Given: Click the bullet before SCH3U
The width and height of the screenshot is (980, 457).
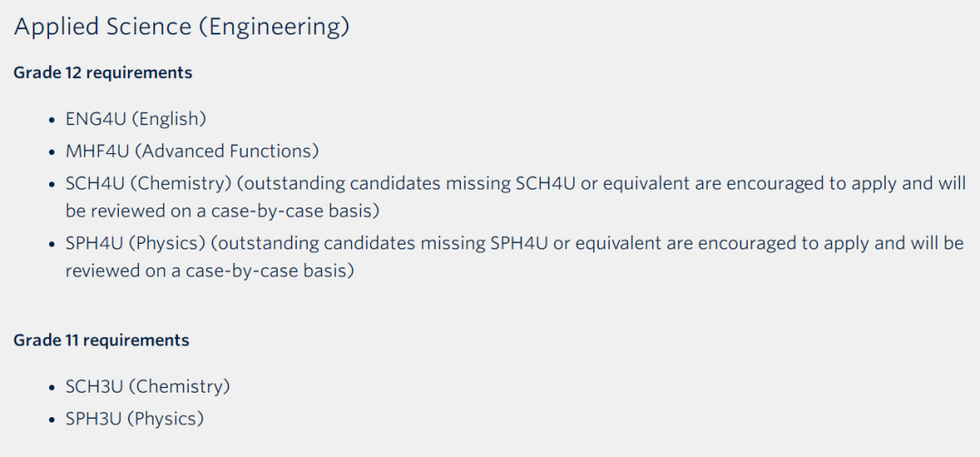Looking at the screenshot, I should tap(54, 387).
